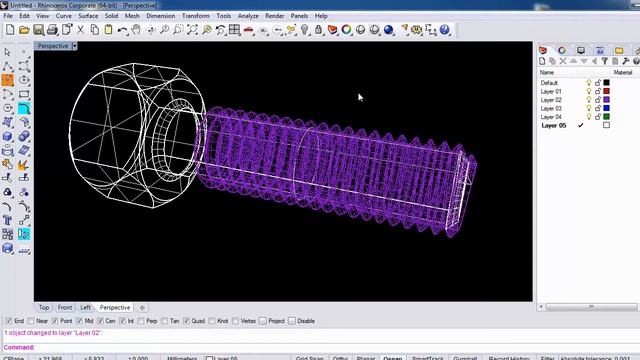The image size is (640, 360).
Task: Click the Render blue sphere icon
Action: click(x=389, y=29)
